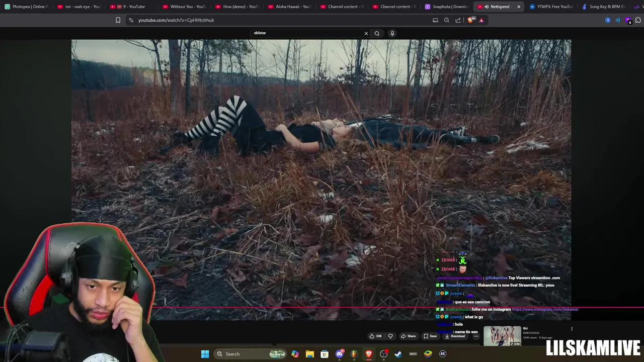Mute the Nettspend tab via speaker icon
The height and width of the screenshot is (362, 644).
[x=487, y=7]
